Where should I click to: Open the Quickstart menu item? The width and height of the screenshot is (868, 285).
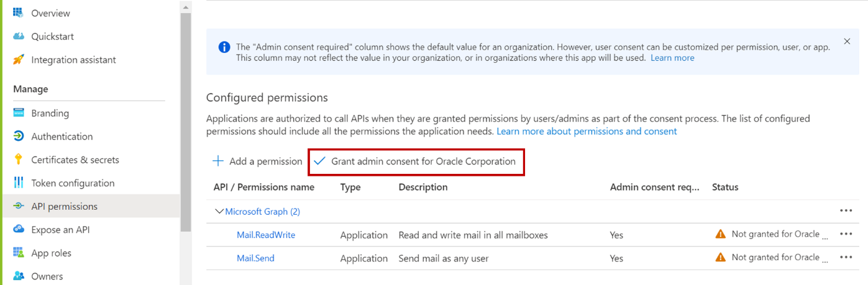point(53,37)
